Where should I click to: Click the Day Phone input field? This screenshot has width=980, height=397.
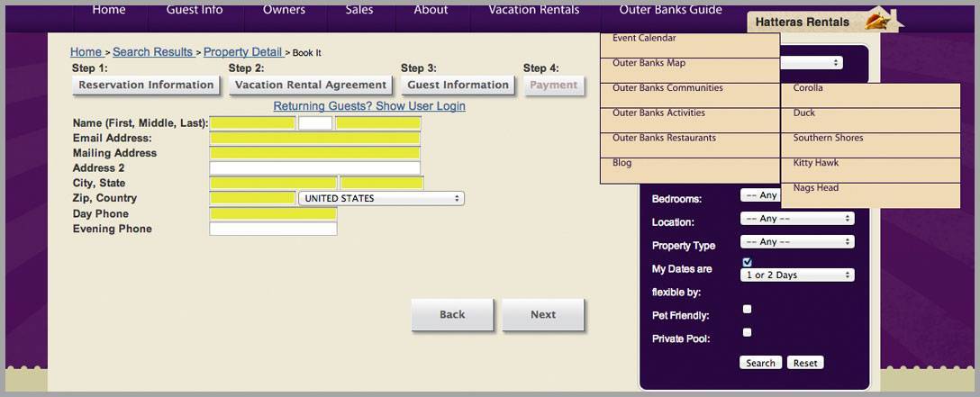[x=273, y=213]
